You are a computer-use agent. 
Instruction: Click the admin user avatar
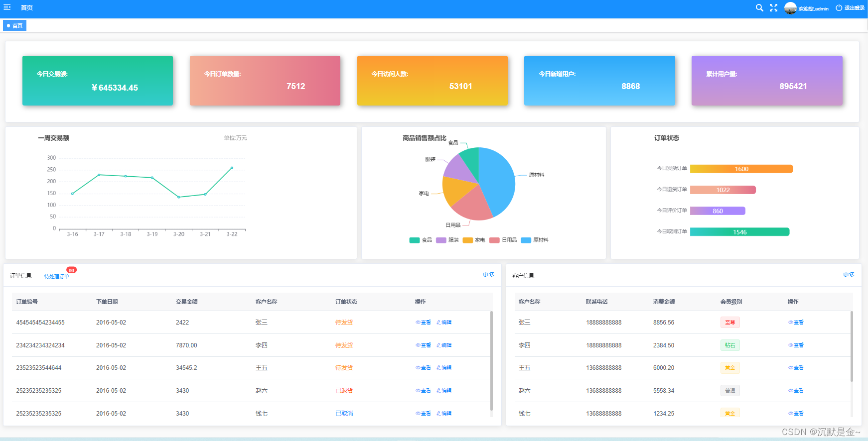[790, 8]
